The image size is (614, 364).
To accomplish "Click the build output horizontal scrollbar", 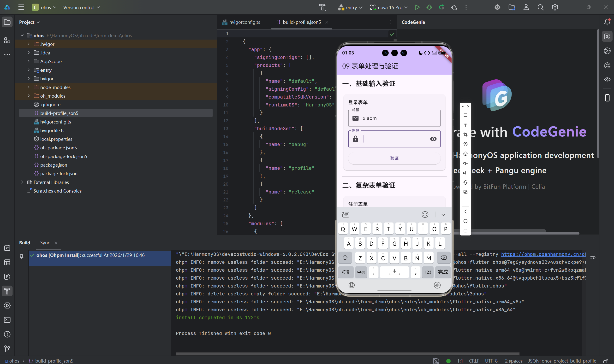I will click(x=347, y=354).
